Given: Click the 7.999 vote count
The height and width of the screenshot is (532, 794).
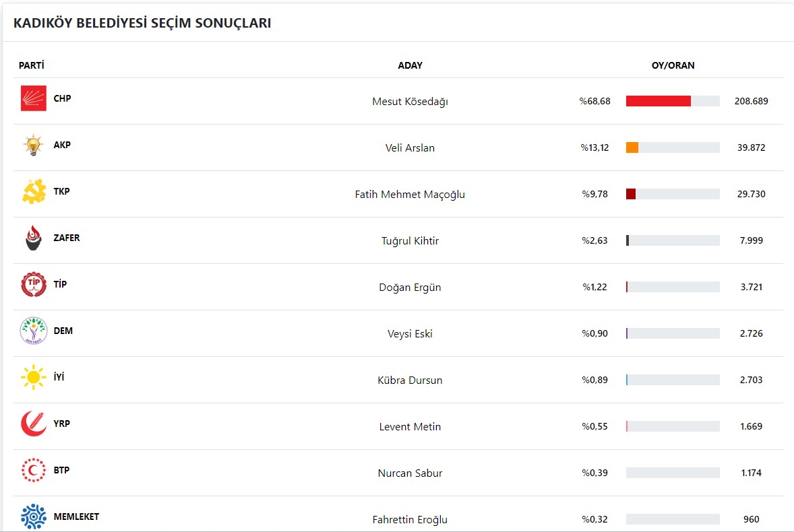Looking at the screenshot, I should click(x=752, y=240).
